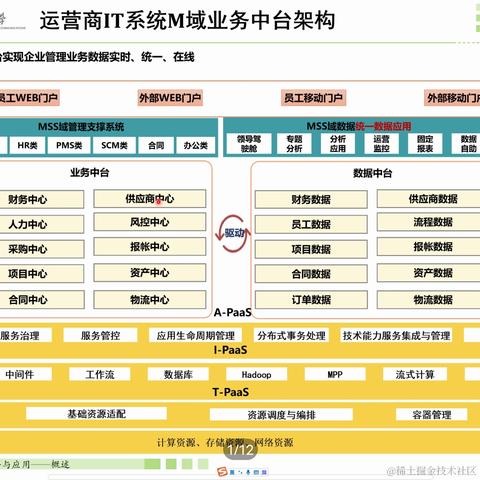Click the 服务治理 box

[25, 335]
